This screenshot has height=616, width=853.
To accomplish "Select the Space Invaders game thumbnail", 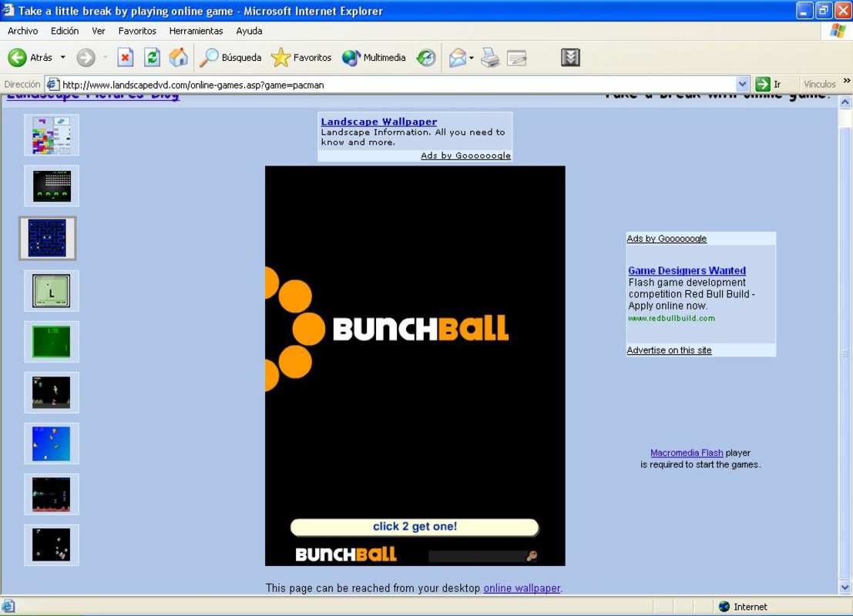I will (x=52, y=186).
